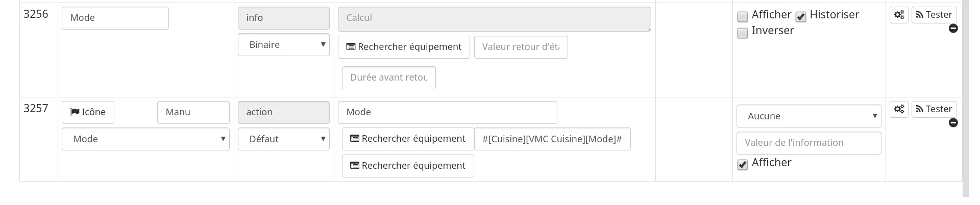Open advanced settings gear for command 3256

pos(899,15)
